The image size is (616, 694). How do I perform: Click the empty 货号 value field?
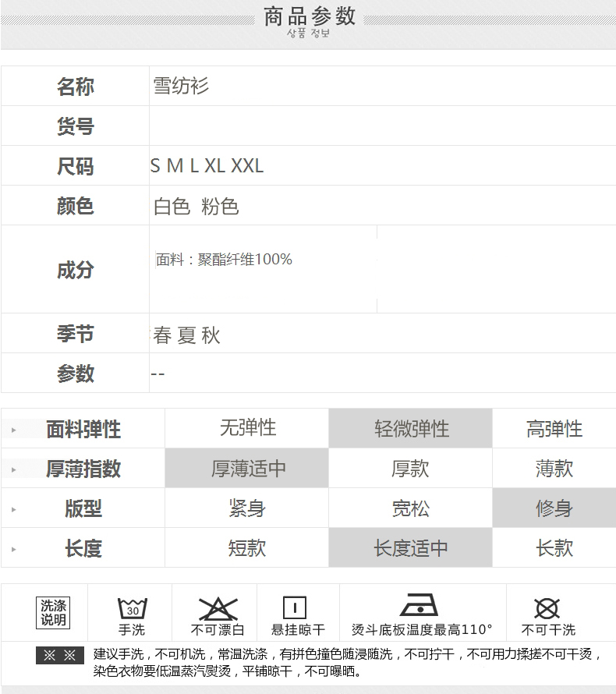tap(382, 126)
